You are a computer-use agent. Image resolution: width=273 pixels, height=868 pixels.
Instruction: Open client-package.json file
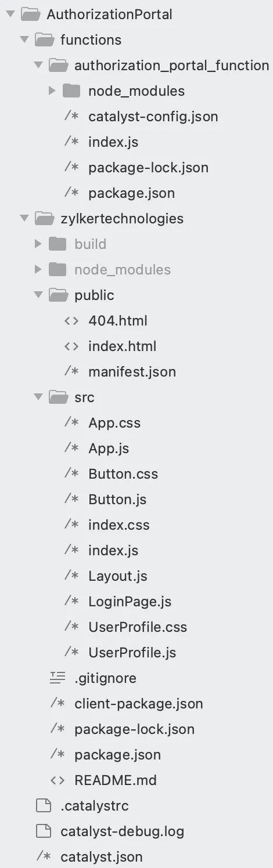coord(139,704)
